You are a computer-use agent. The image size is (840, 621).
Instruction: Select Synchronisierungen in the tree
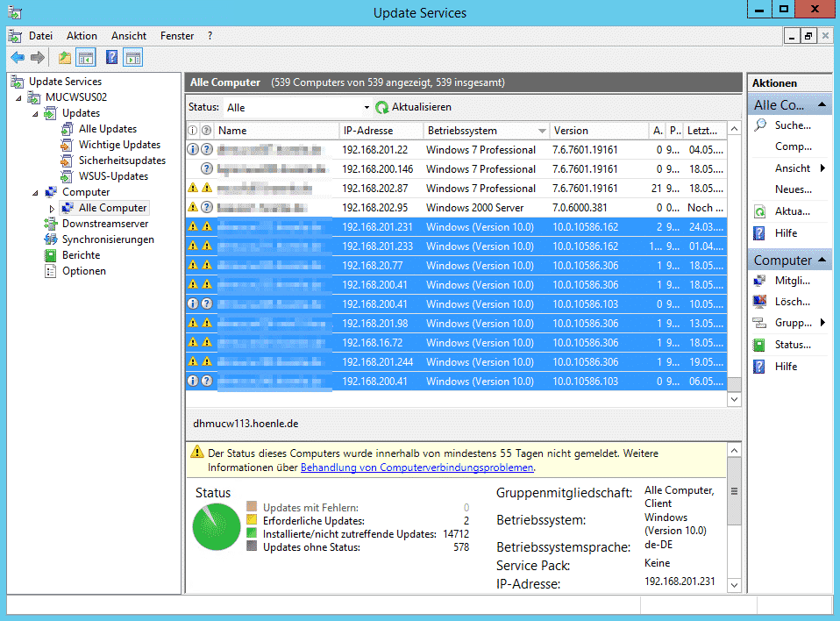click(108, 239)
